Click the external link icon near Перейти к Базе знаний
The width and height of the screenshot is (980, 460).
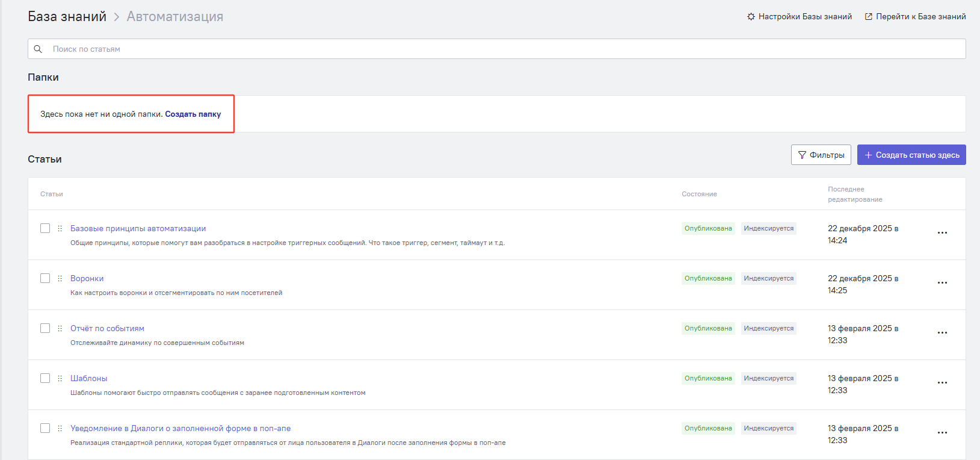pyautogui.click(x=868, y=17)
